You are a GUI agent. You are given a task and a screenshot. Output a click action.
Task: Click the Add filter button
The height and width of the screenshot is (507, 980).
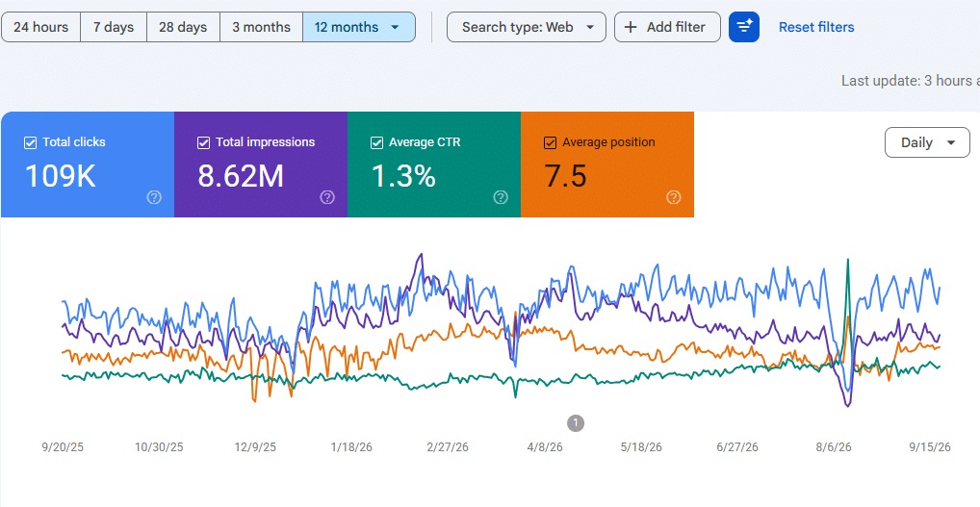[667, 28]
